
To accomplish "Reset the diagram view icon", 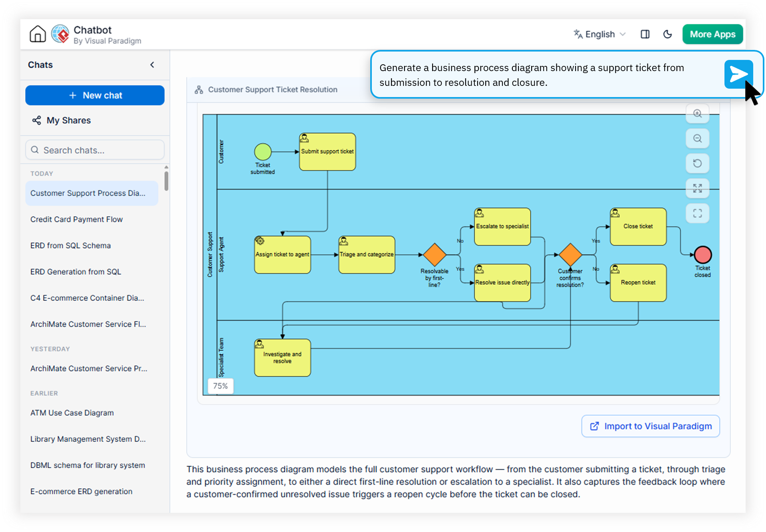I will click(697, 163).
